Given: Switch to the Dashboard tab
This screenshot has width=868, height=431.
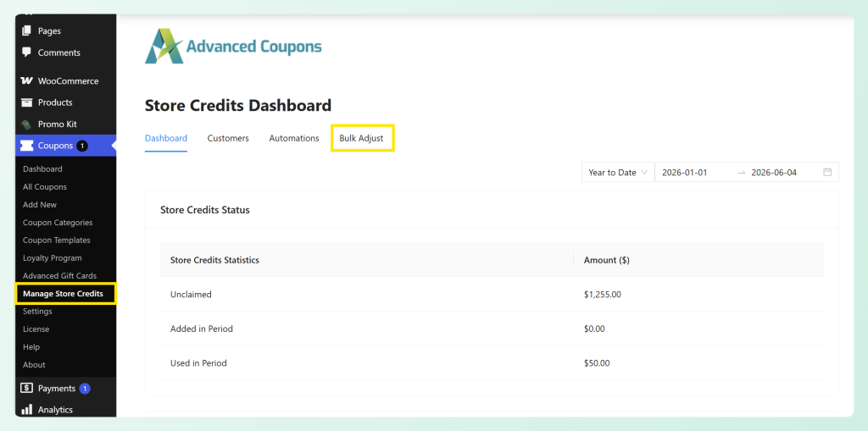Looking at the screenshot, I should (166, 138).
